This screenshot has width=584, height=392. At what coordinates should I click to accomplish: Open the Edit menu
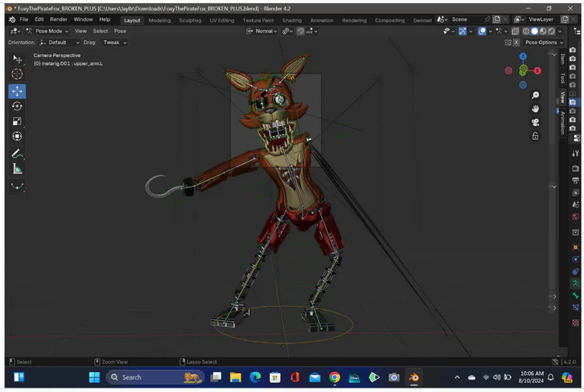click(x=39, y=19)
